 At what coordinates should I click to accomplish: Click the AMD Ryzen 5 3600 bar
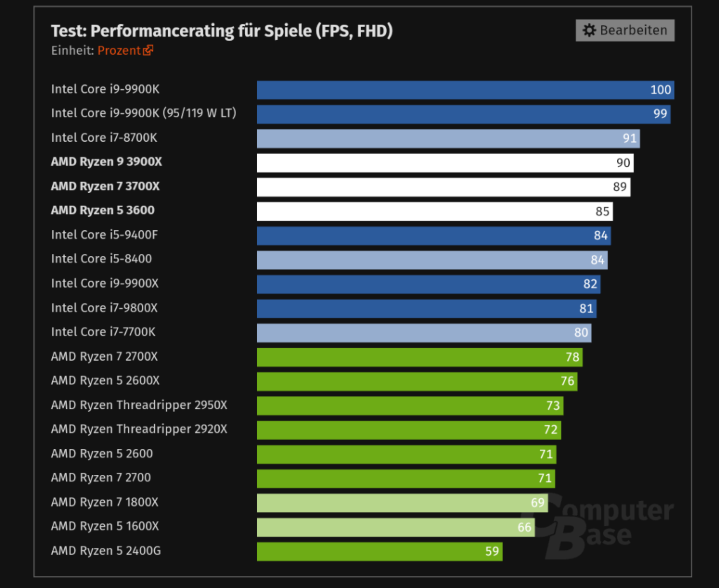pos(435,211)
